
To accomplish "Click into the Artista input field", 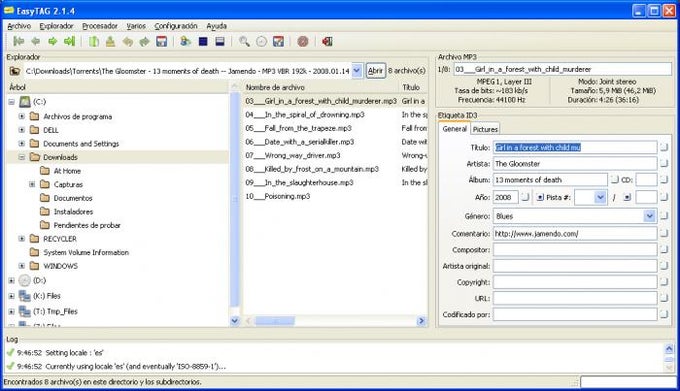I will pos(575,163).
